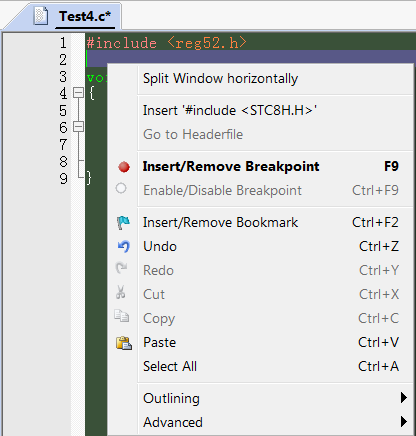
Task: Expand the Advanced submenu arrow
Action: click(404, 422)
